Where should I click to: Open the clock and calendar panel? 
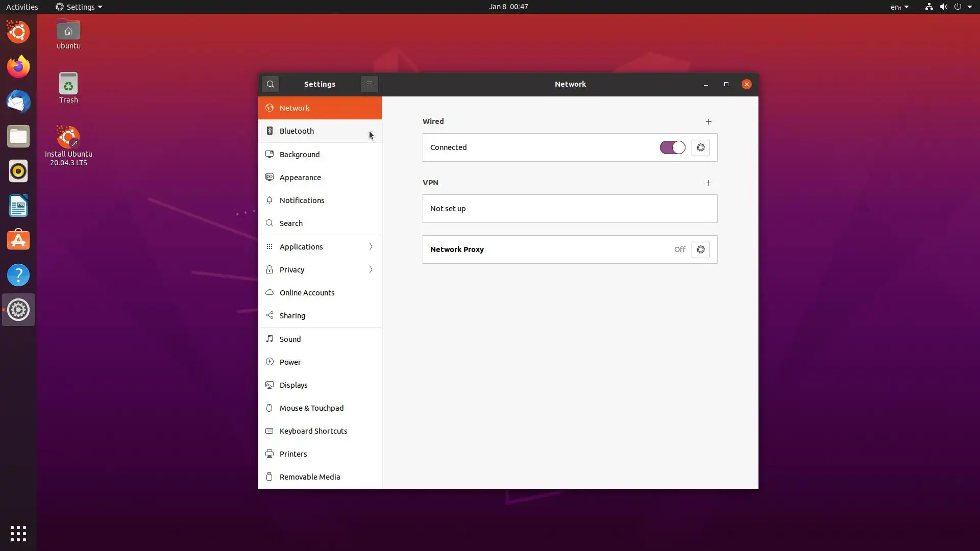click(x=508, y=7)
